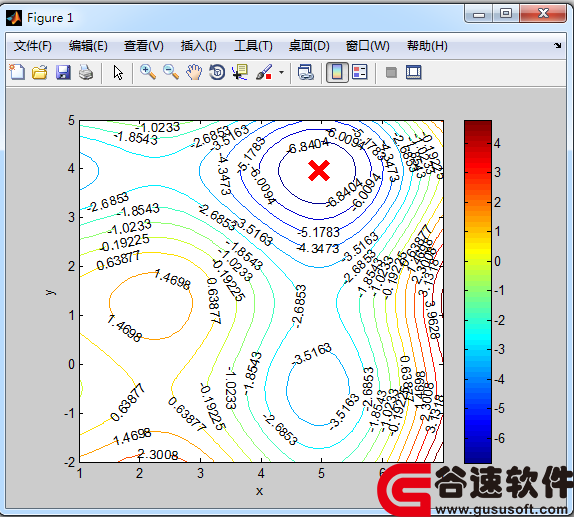Click the colorbar gradient beside the plot
The image size is (574, 517).
coord(478,292)
